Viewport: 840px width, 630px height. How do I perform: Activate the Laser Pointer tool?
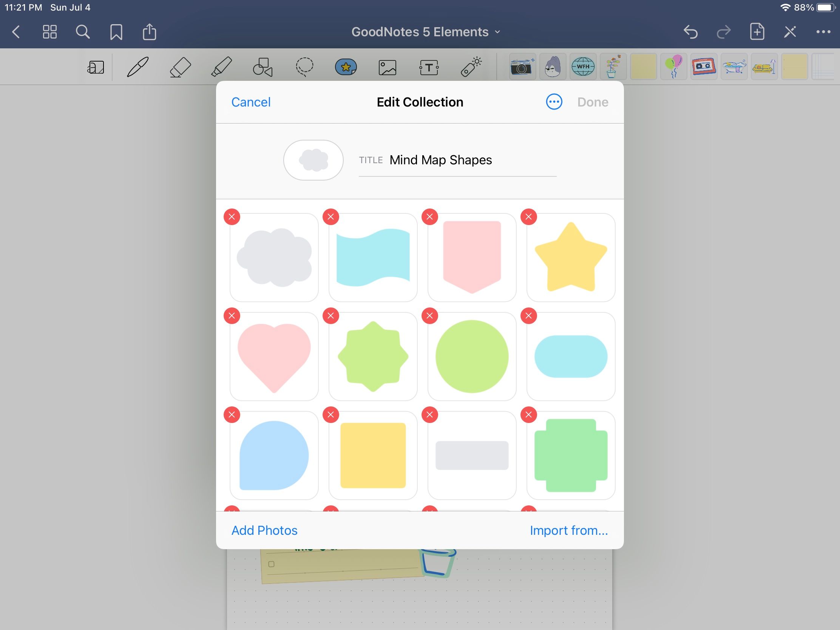(471, 66)
